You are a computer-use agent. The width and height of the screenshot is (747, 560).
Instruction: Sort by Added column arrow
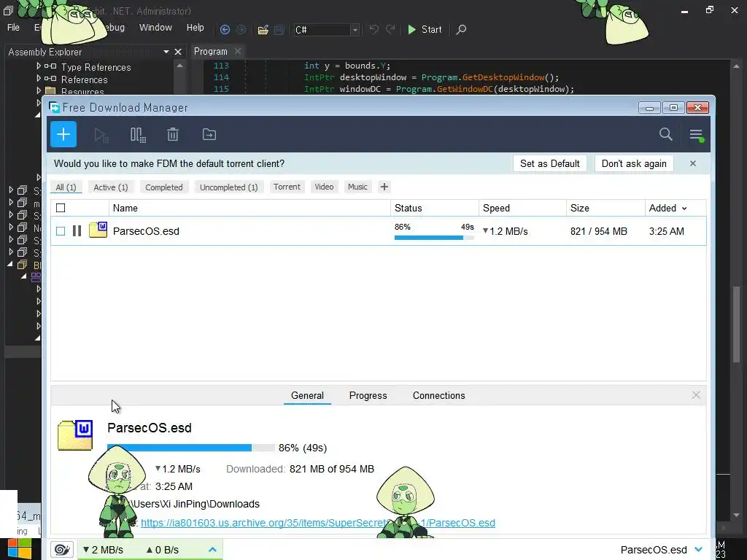coord(684,209)
